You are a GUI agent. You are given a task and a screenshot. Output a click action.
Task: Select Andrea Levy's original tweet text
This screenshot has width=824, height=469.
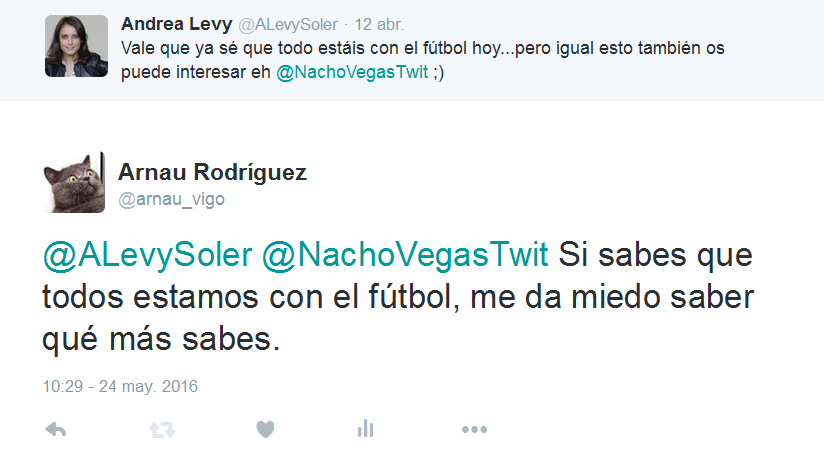click(x=423, y=60)
